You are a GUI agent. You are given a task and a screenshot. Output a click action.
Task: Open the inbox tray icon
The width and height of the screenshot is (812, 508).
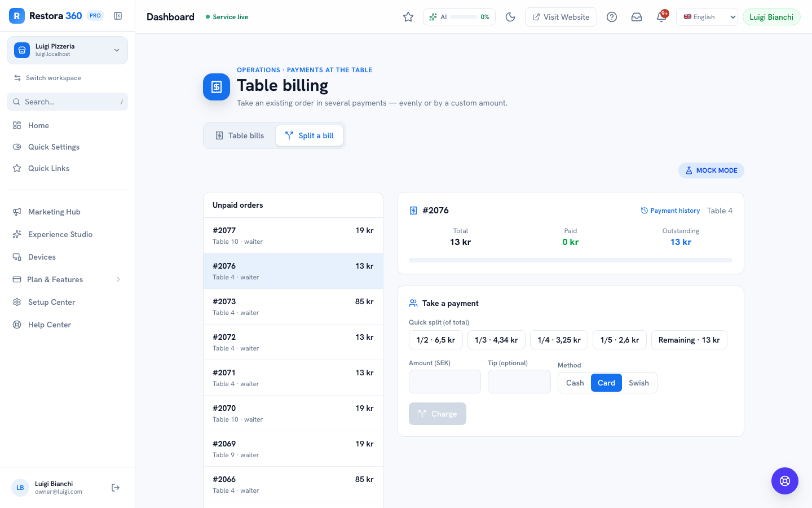(x=637, y=17)
